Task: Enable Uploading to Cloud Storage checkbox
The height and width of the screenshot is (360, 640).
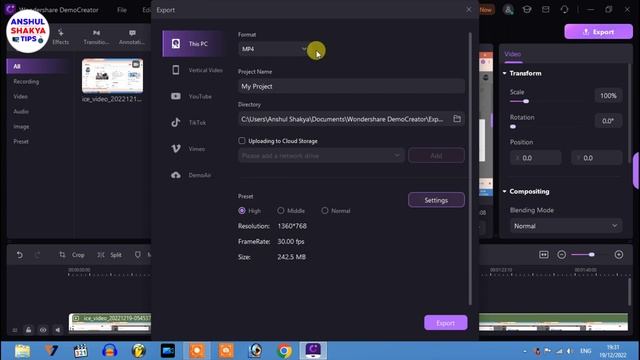Action: (242, 141)
